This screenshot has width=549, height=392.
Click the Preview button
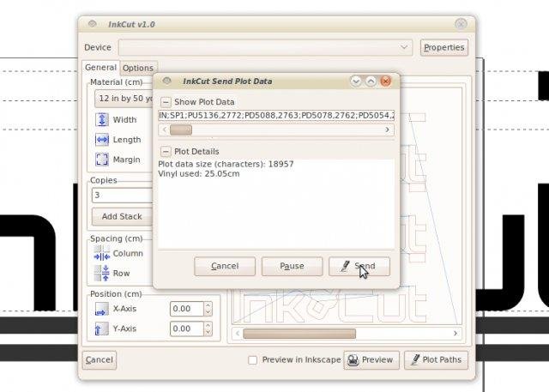371,359
